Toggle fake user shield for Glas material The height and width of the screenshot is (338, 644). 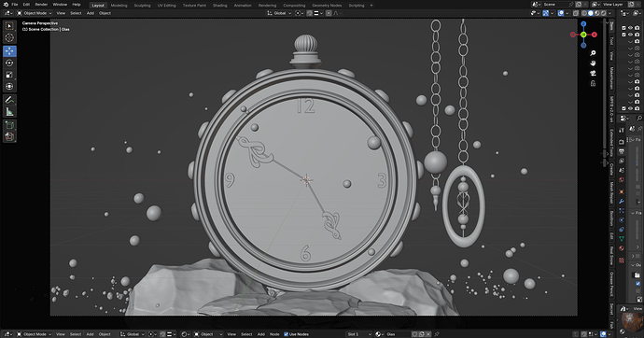415,334
